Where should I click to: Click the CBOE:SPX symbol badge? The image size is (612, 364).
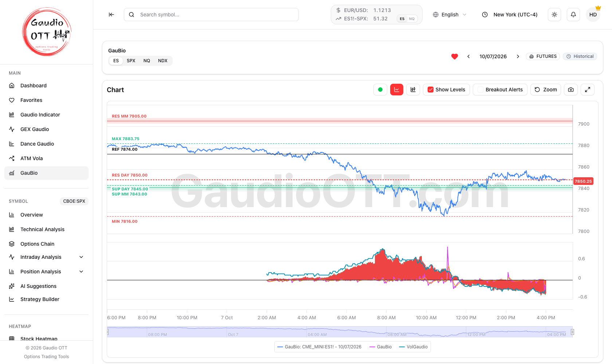pos(74,201)
